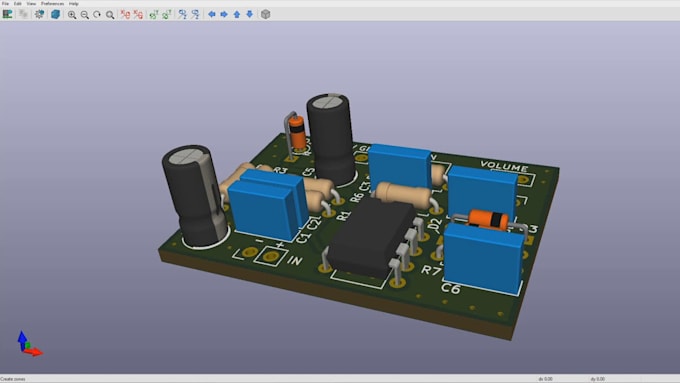Viewport: 680px width, 383px height.
Task: Open the Preferences menu
Action: 52,3
